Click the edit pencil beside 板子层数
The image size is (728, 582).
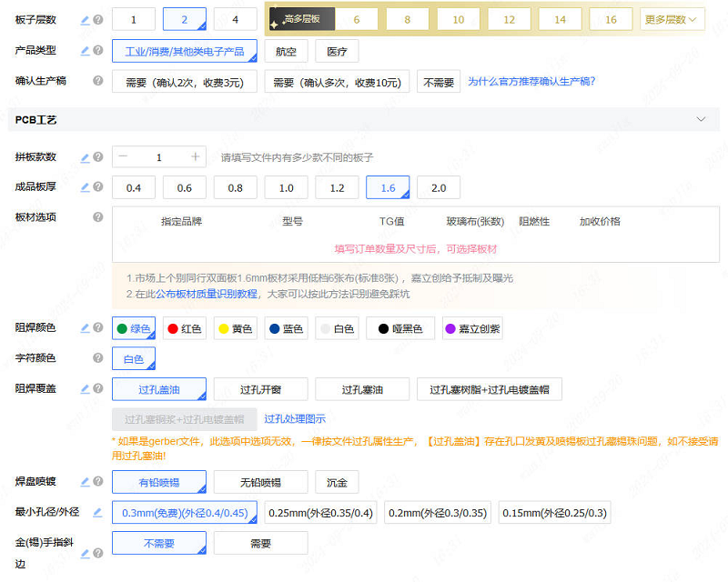(85, 18)
